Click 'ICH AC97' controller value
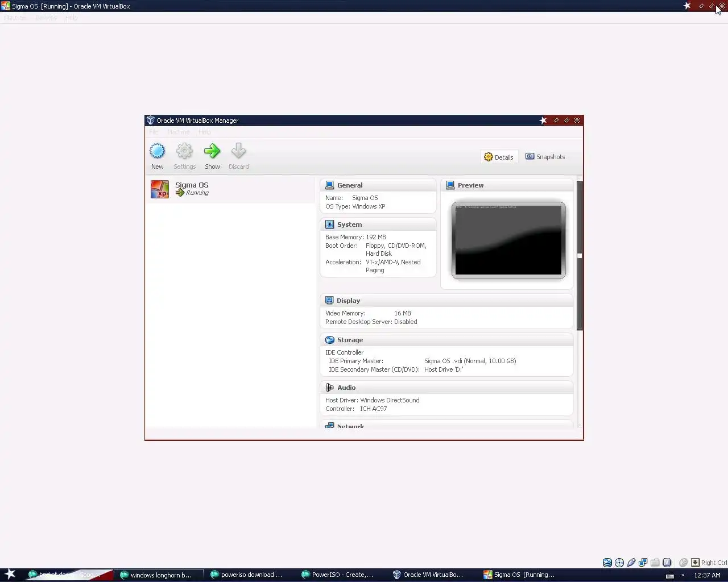728x582 pixels. coord(373,409)
